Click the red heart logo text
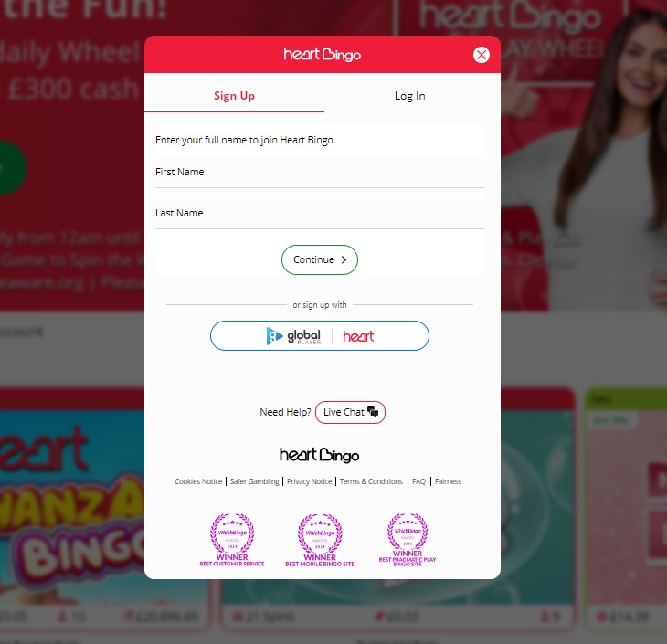The width and height of the screenshot is (667, 644). (x=358, y=336)
